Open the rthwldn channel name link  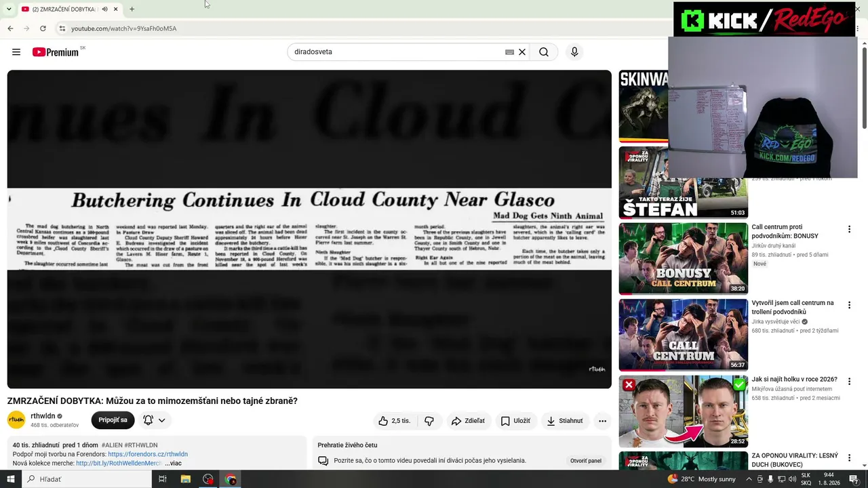43,416
